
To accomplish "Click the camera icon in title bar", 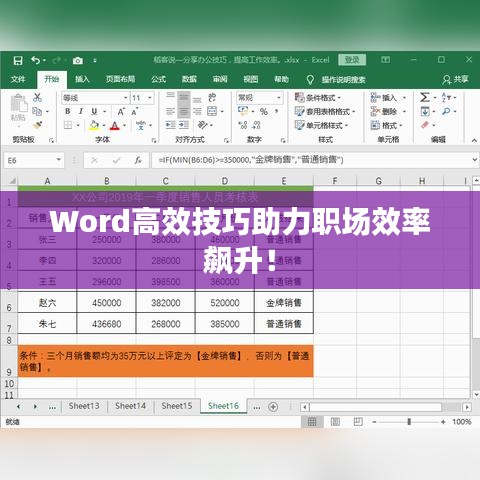I will pyautogui.click(x=78, y=60).
